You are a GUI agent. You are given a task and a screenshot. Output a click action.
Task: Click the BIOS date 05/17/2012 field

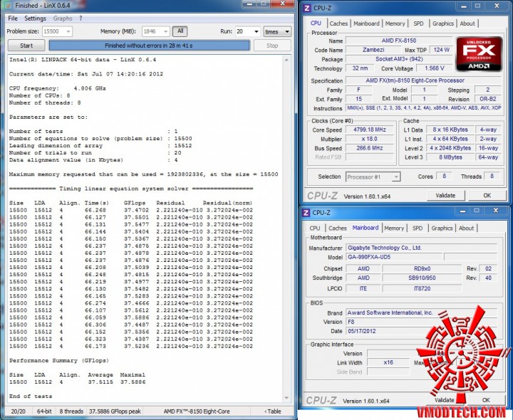pyautogui.click(x=422, y=331)
